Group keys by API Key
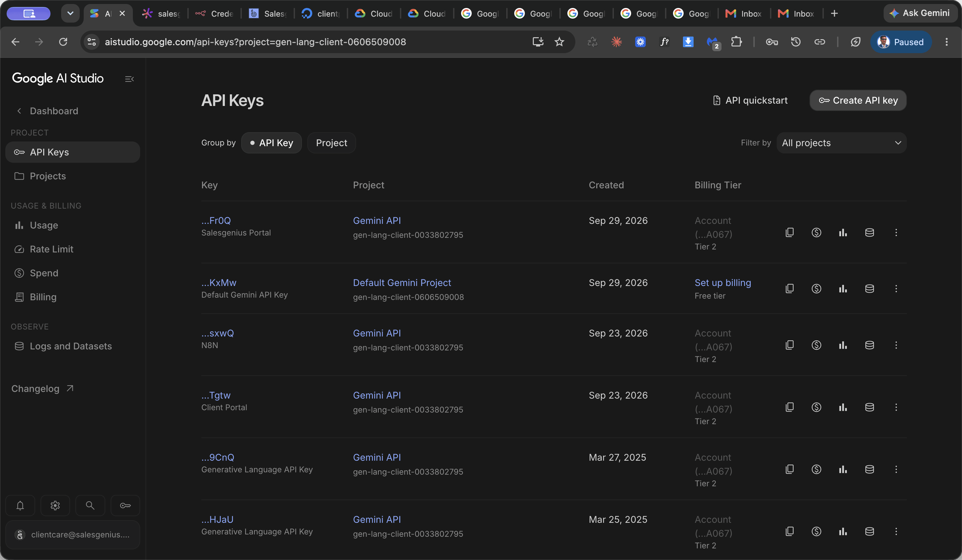 [x=271, y=143]
